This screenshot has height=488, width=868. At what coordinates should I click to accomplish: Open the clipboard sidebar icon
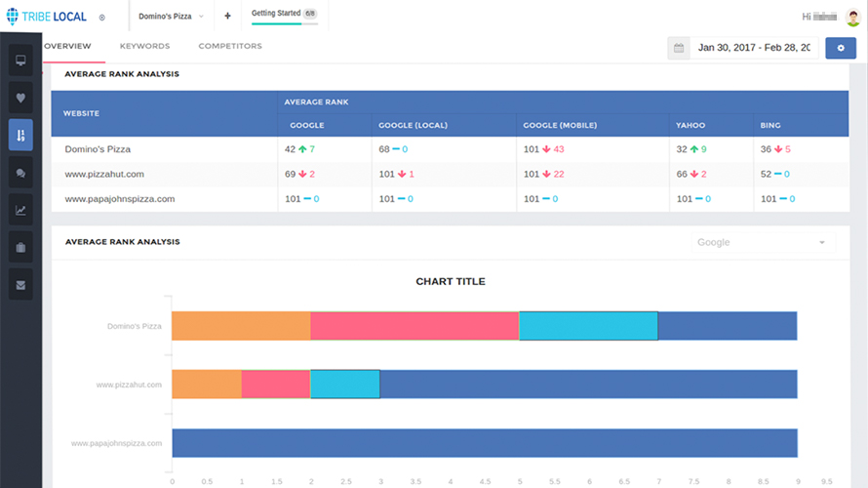[x=20, y=248]
